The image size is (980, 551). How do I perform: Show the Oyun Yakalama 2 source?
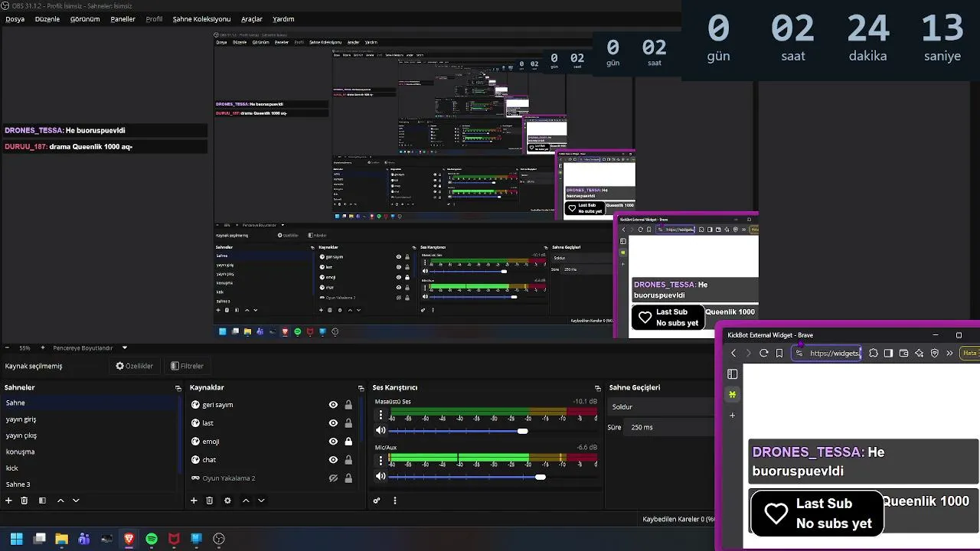pos(333,478)
